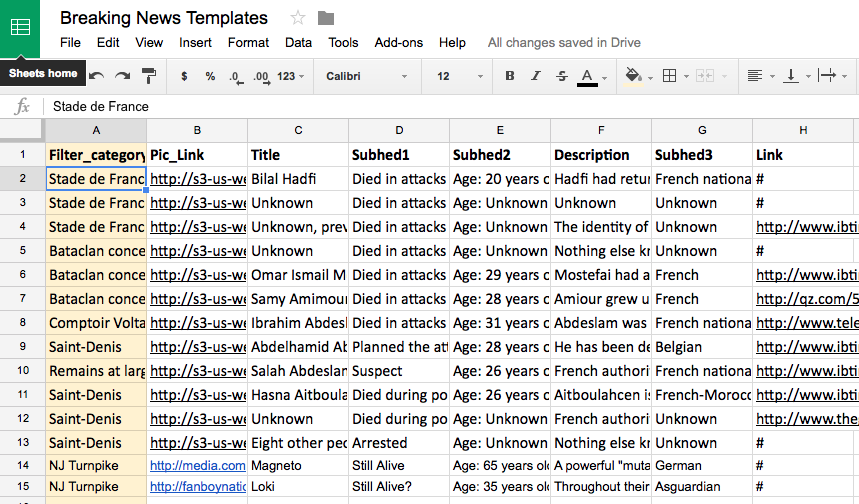The image size is (859, 504).
Task: Increase decimal places
Action: point(261,77)
